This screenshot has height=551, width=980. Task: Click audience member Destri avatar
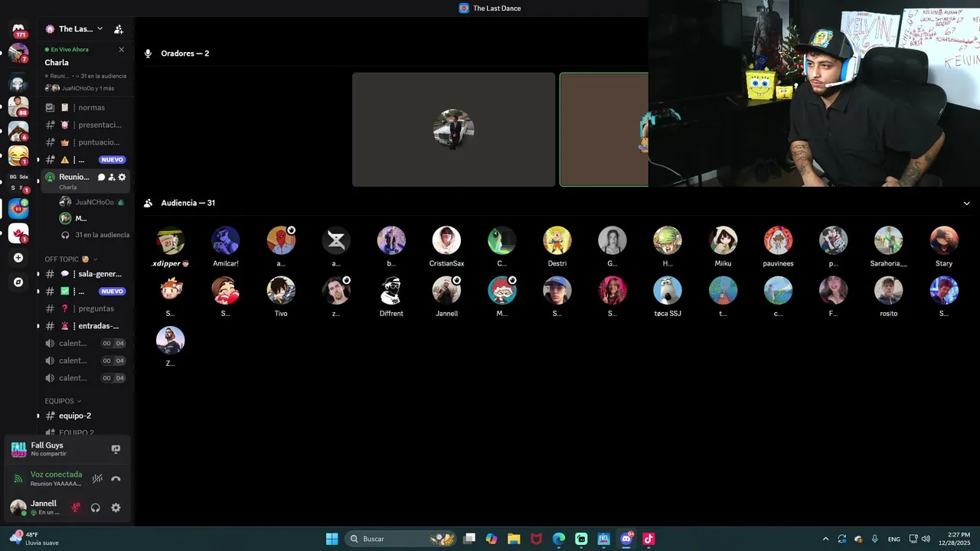click(557, 240)
